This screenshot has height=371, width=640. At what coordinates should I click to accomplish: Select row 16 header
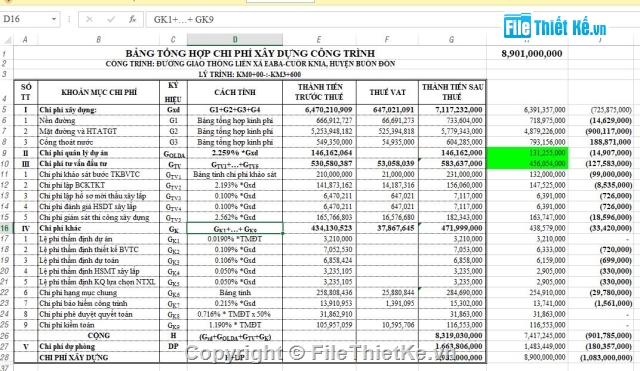(x=6, y=228)
